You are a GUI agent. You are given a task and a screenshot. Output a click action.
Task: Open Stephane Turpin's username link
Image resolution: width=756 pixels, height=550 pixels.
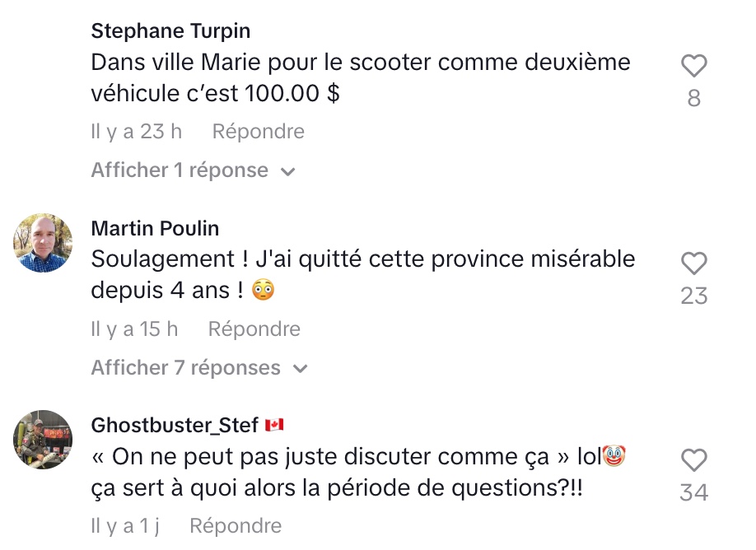click(x=170, y=31)
